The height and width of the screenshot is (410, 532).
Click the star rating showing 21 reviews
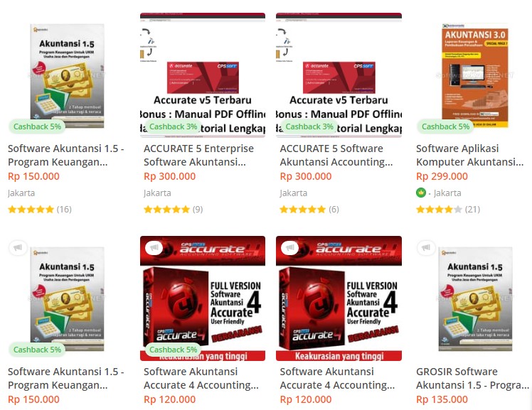[439, 210]
